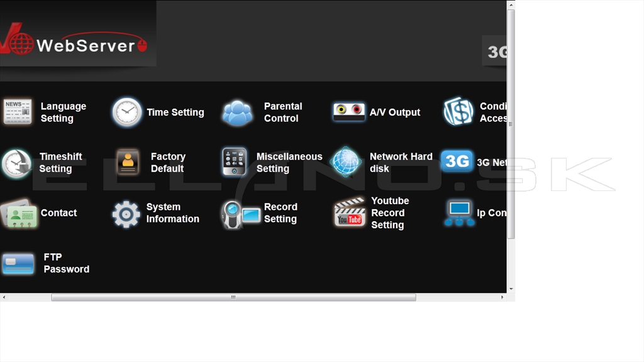
Task: Click the Youtube Record Setting text
Action: pos(390,213)
